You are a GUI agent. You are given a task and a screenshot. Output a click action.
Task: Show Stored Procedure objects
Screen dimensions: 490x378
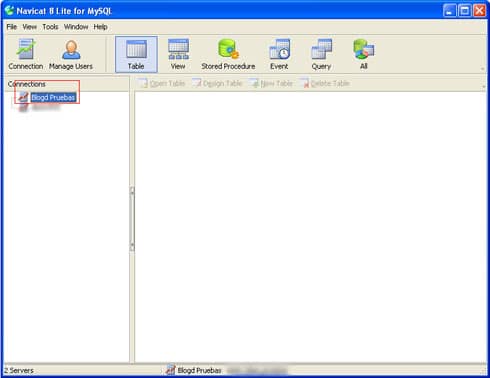click(228, 54)
